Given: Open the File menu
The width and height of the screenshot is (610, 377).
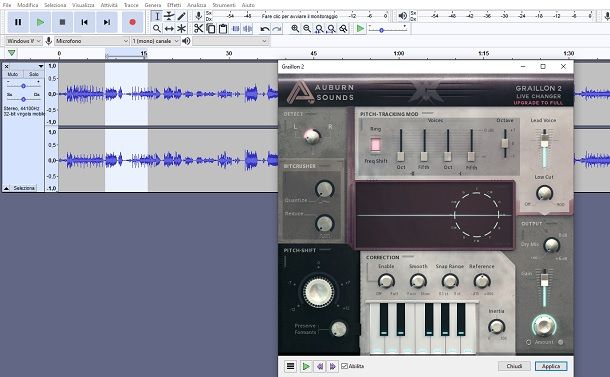Looking at the screenshot, I should [7, 5].
